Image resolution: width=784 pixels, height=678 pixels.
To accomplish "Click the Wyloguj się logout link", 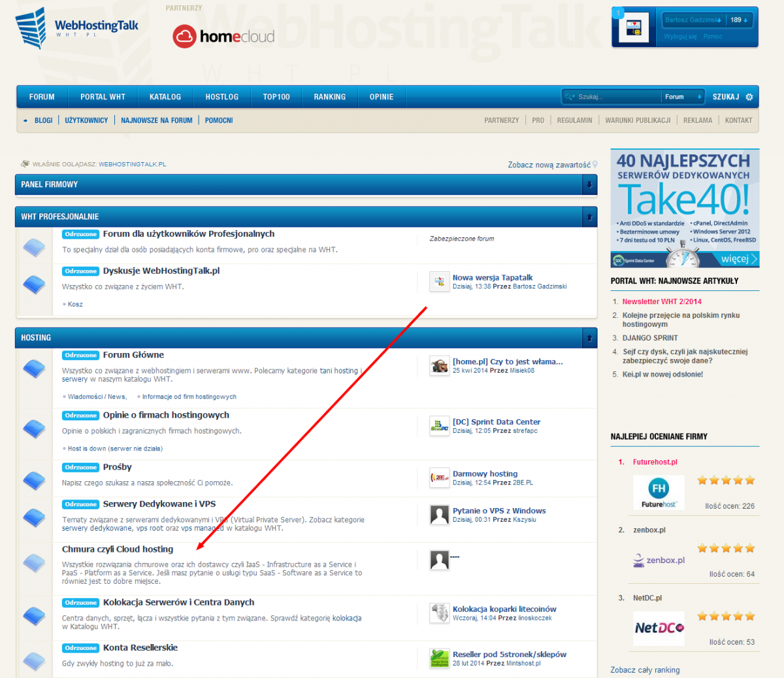I will (681, 37).
